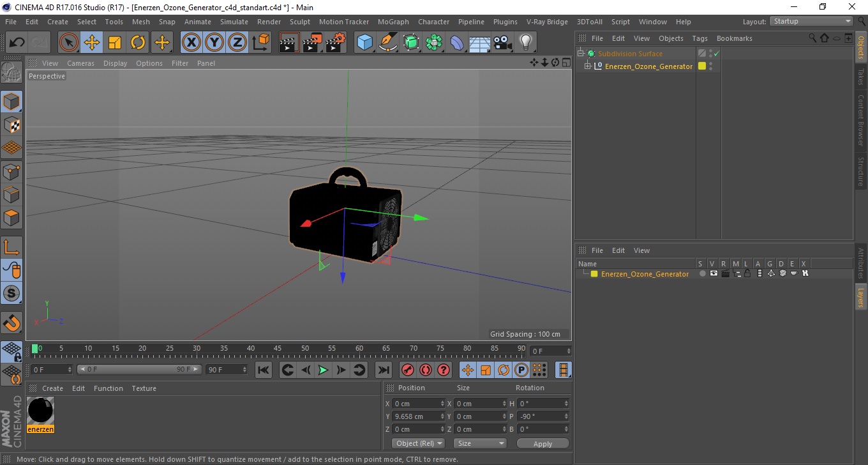
Task: Open the viewport Cameras menu
Action: click(80, 63)
